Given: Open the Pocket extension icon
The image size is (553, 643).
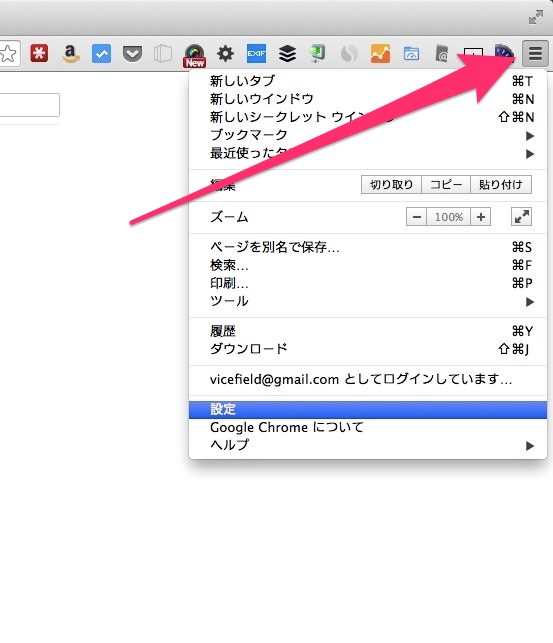Looking at the screenshot, I should 132,54.
